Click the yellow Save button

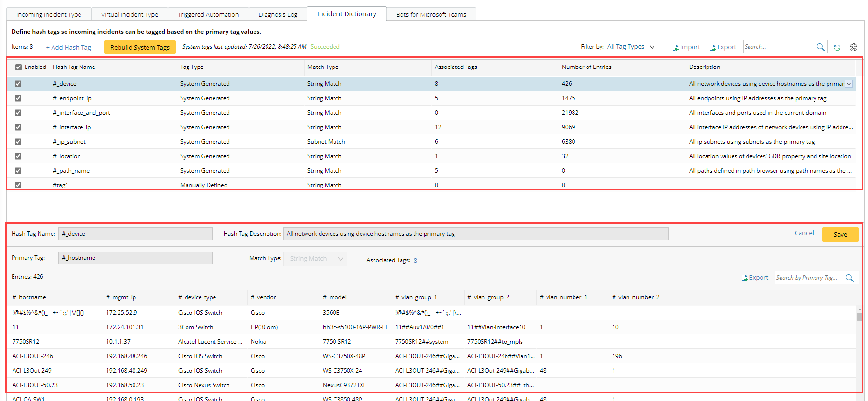pos(840,234)
